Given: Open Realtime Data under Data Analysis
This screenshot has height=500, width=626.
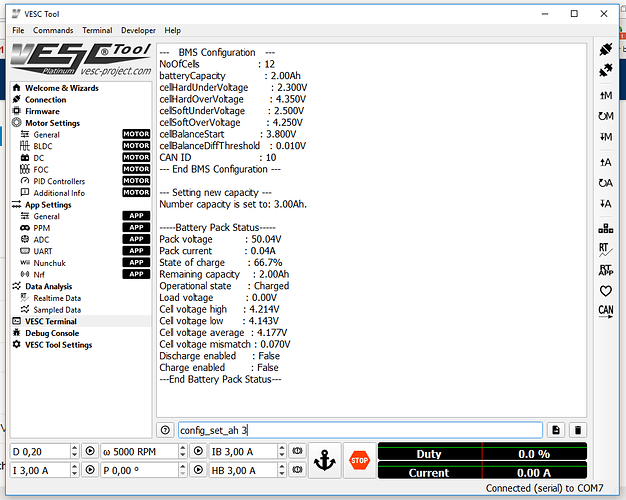Looking at the screenshot, I should tap(56, 298).
